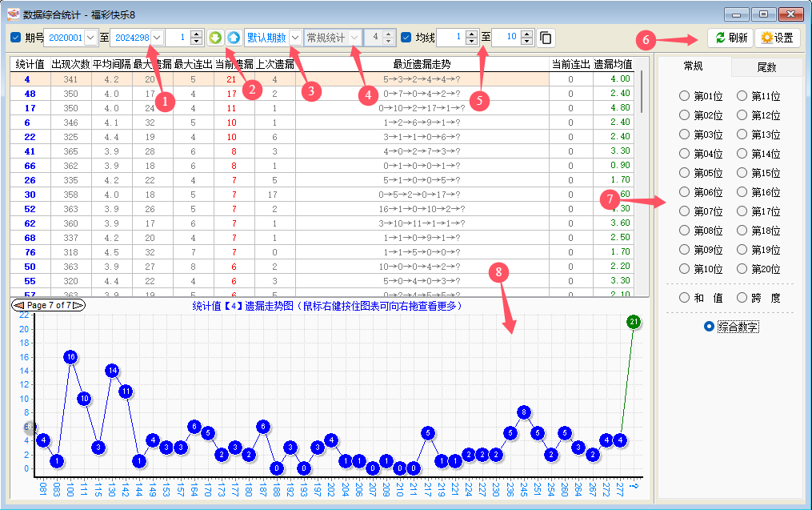The image size is (812, 510).
Task: Go to the previous chart page arrow
Action: (x=18, y=305)
